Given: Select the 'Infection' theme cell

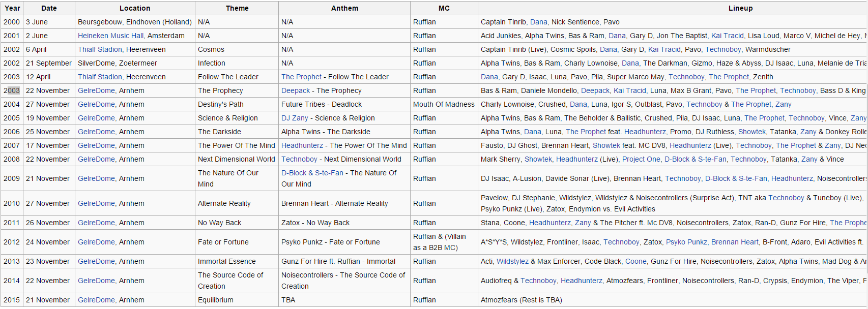Looking at the screenshot, I should click(237, 63).
